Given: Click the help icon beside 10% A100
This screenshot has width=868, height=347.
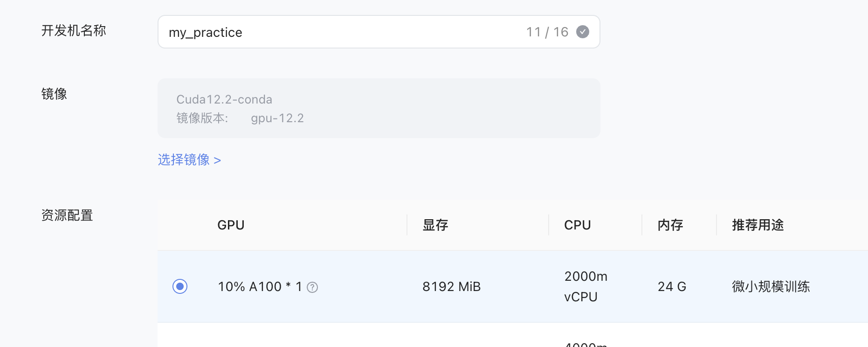Looking at the screenshot, I should (312, 287).
